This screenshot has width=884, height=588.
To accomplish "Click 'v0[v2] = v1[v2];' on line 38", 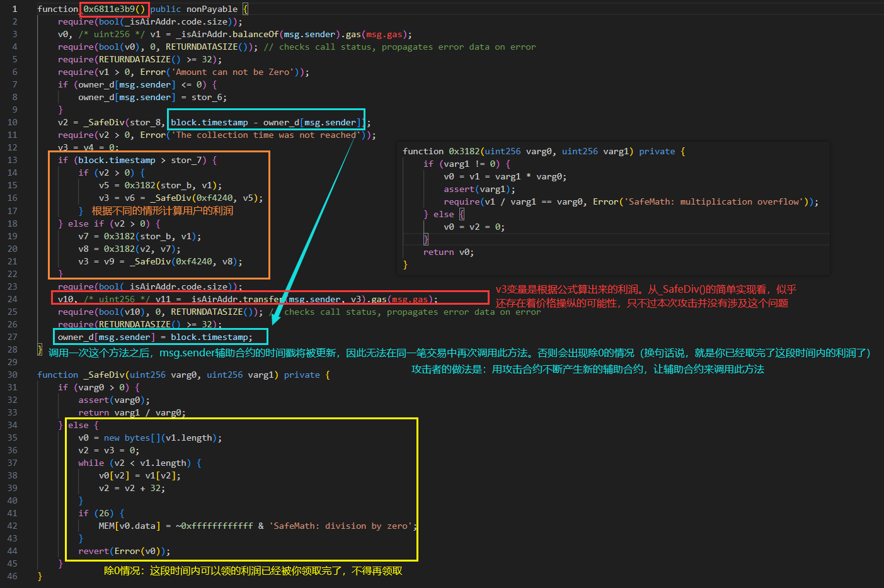I will pos(140,475).
